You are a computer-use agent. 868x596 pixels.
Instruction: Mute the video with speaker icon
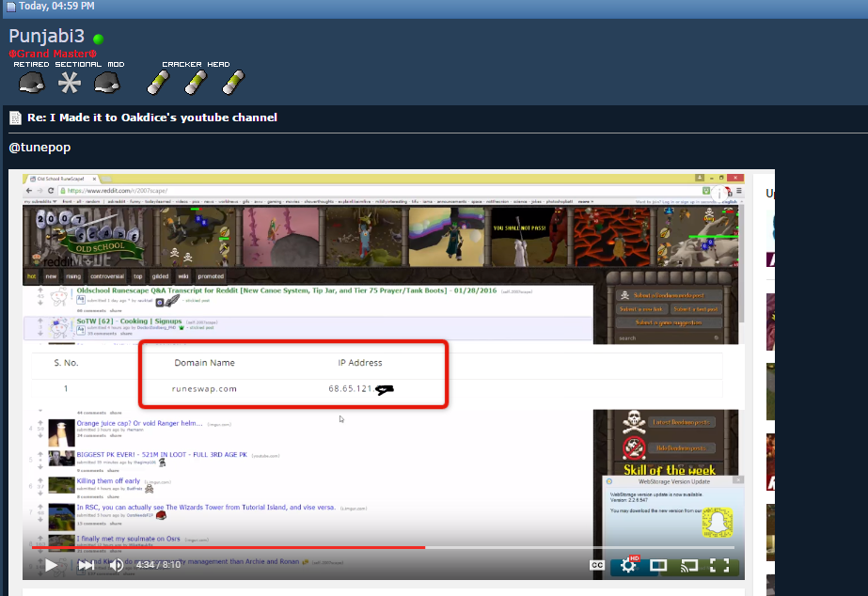(117, 565)
